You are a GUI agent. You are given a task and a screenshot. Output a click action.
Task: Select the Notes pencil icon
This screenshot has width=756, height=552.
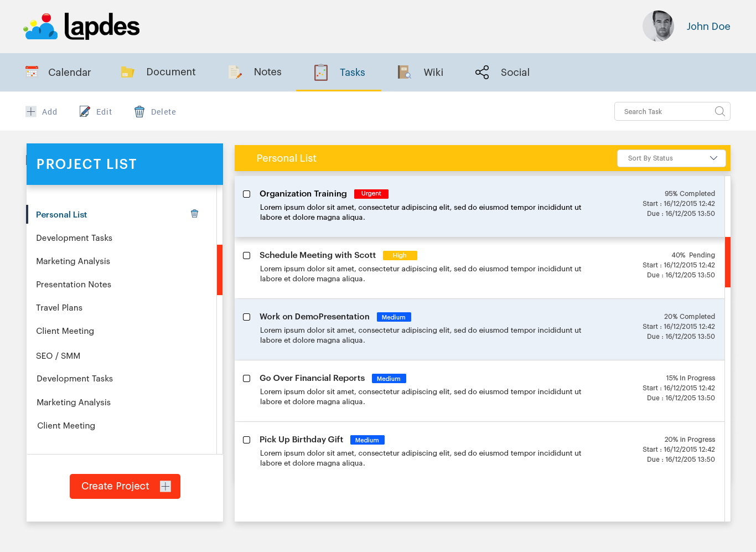click(235, 71)
